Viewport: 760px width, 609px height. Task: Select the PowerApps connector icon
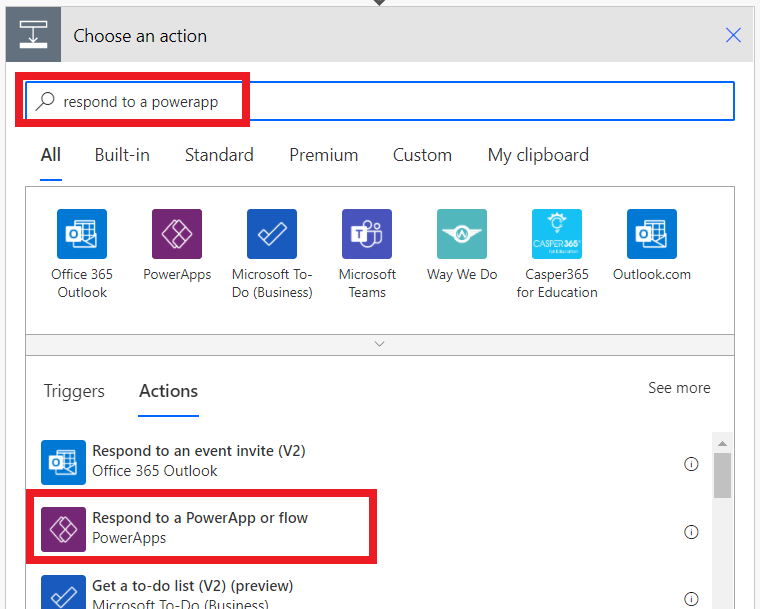176,234
